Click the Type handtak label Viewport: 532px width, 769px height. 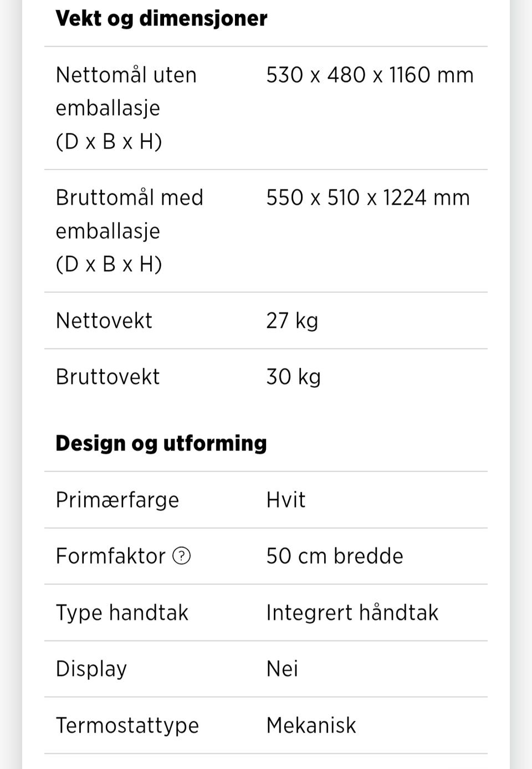(122, 613)
